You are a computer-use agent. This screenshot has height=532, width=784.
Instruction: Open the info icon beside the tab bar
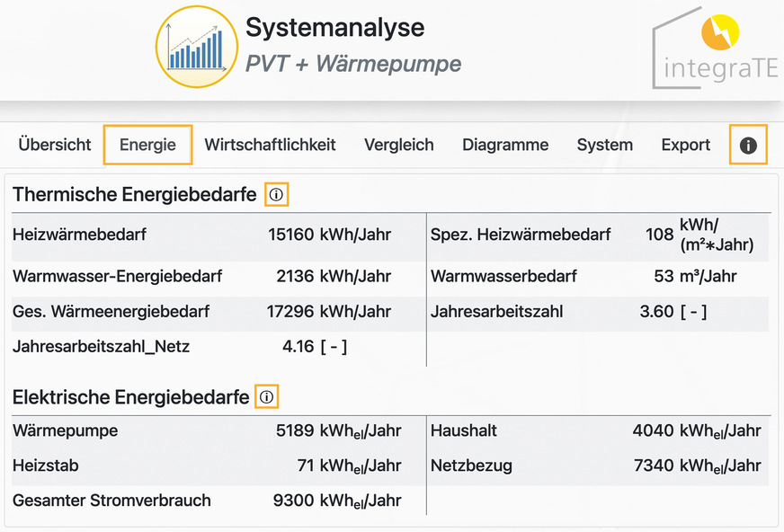tap(748, 145)
